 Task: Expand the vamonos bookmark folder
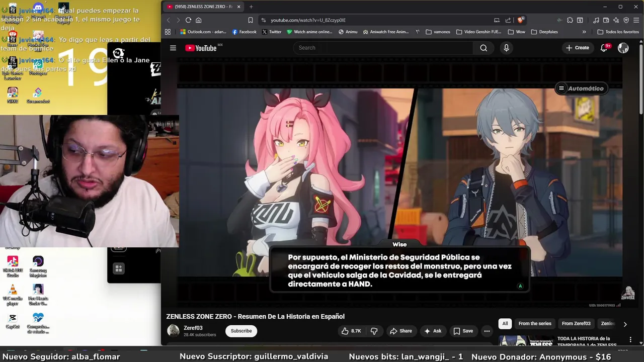[438, 32]
